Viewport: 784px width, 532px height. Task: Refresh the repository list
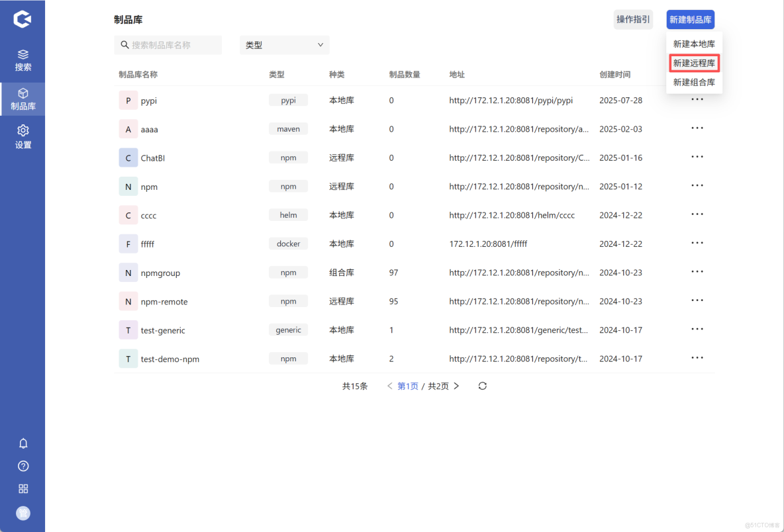click(482, 386)
